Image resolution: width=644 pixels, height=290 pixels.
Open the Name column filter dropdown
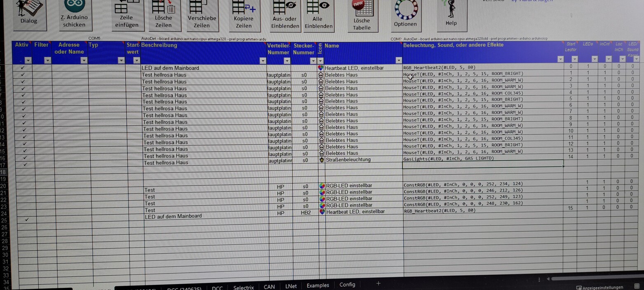(x=398, y=61)
